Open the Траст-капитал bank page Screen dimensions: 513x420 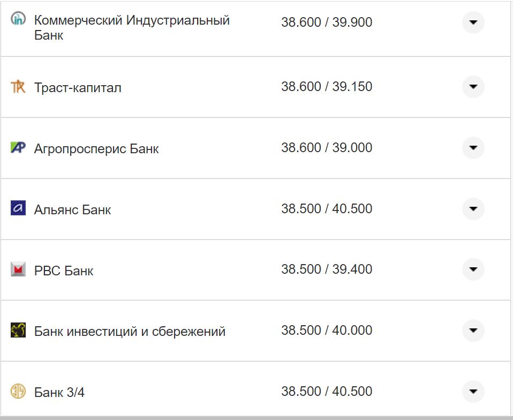[x=78, y=87]
